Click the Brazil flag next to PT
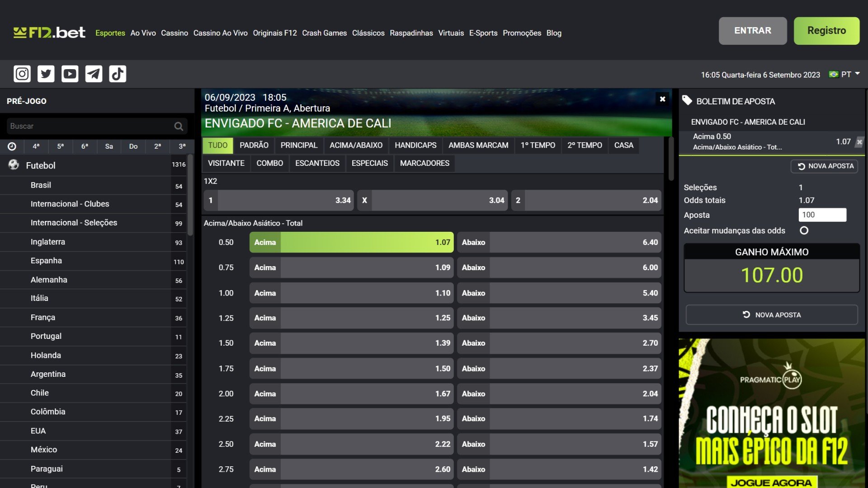 coord(833,74)
